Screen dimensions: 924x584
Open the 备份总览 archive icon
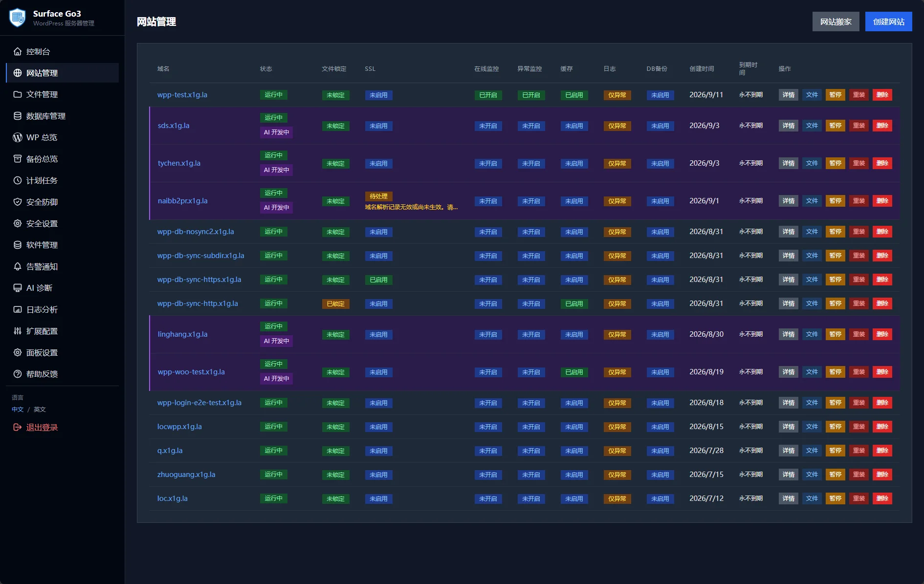pos(18,159)
